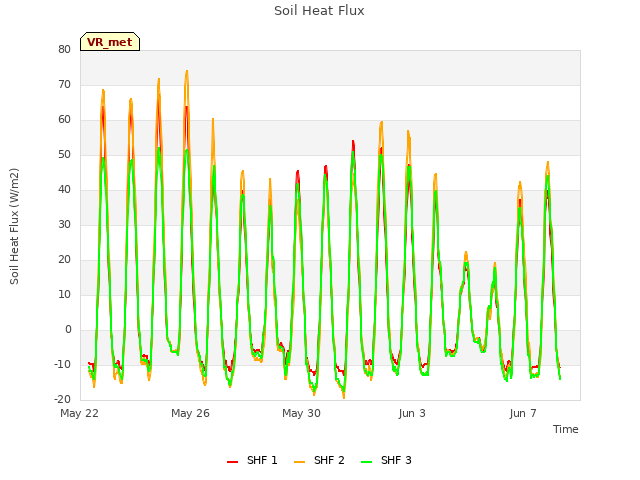Click the -10 y-axis tick label
The width and height of the screenshot is (640, 480).
62,364
